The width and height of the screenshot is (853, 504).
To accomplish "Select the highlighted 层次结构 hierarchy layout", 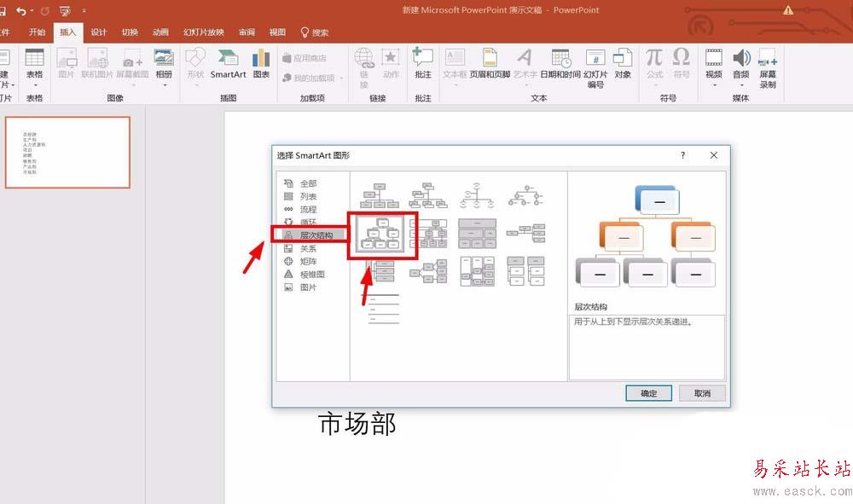I will coord(380,234).
